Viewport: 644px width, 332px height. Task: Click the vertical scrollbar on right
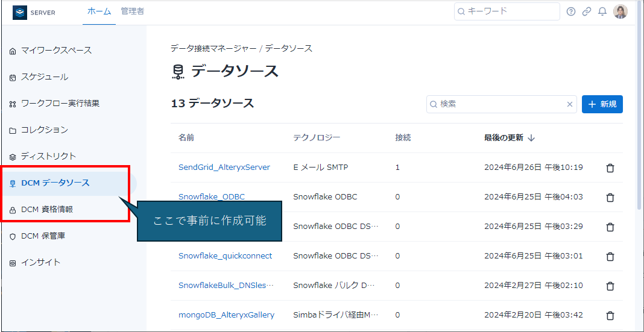point(639,108)
